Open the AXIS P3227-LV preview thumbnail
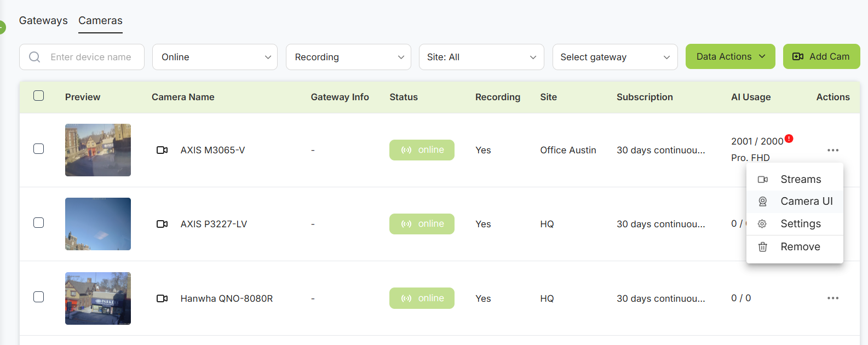This screenshot has width=868, height=345. 98,224
